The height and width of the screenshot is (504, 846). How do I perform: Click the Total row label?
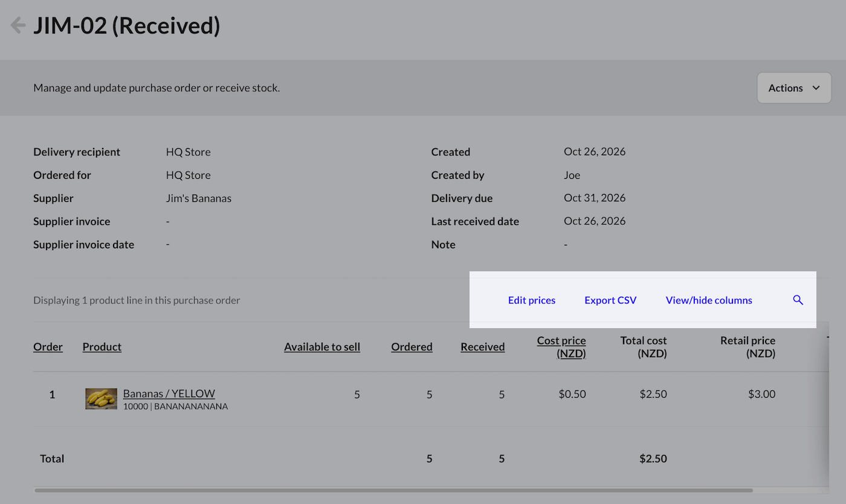pos(52,459)
